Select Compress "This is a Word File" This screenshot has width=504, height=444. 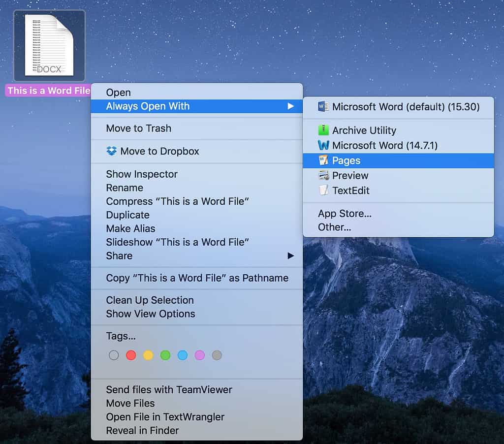pos(177,201)
